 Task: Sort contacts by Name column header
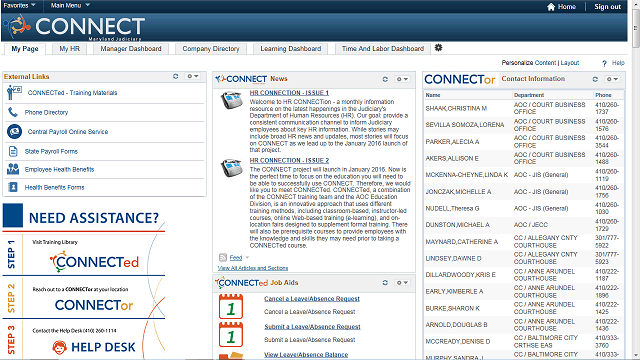(433, 95)
